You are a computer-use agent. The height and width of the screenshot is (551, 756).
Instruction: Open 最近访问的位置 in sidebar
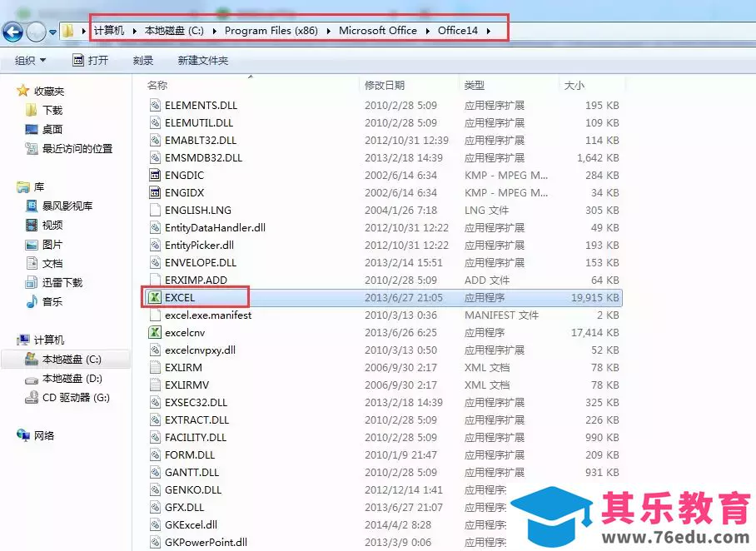click(x=77, y=148)
